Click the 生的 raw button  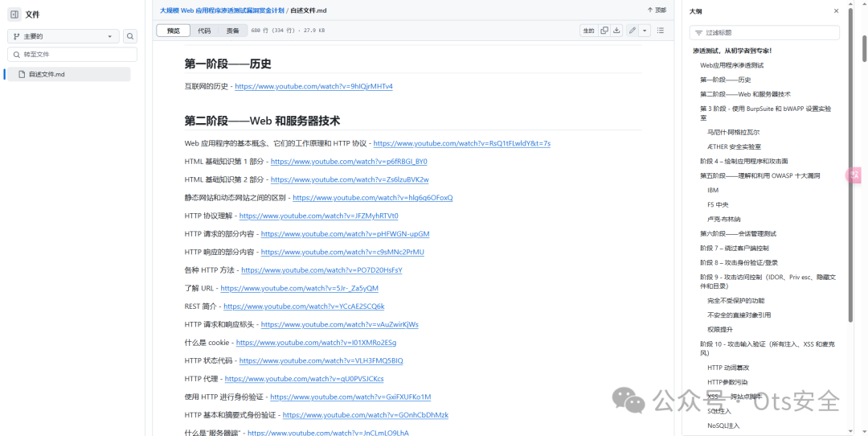pyautogui.click(x=588, y=31)
